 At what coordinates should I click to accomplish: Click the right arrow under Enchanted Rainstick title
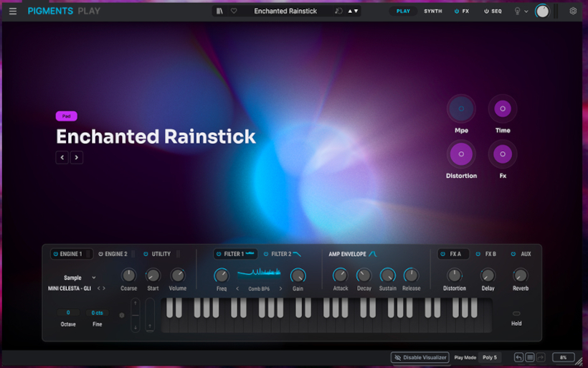pyautogui.click(x=77, y=158)
